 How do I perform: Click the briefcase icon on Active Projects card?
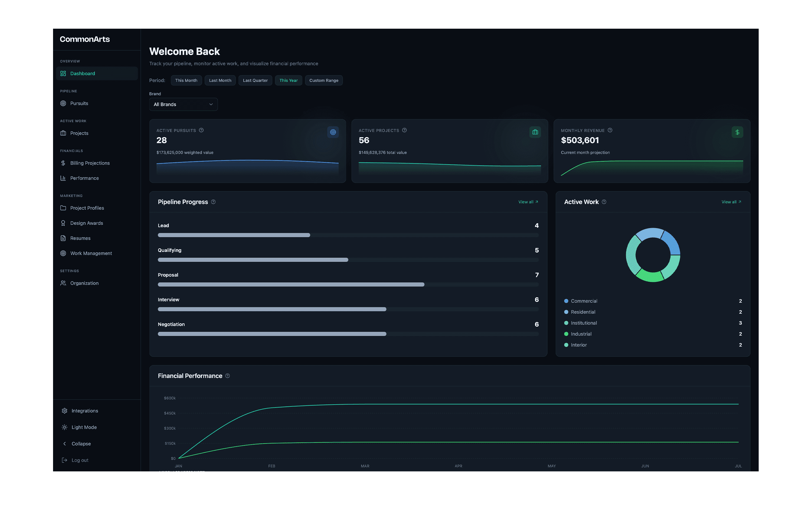point(535,132)
